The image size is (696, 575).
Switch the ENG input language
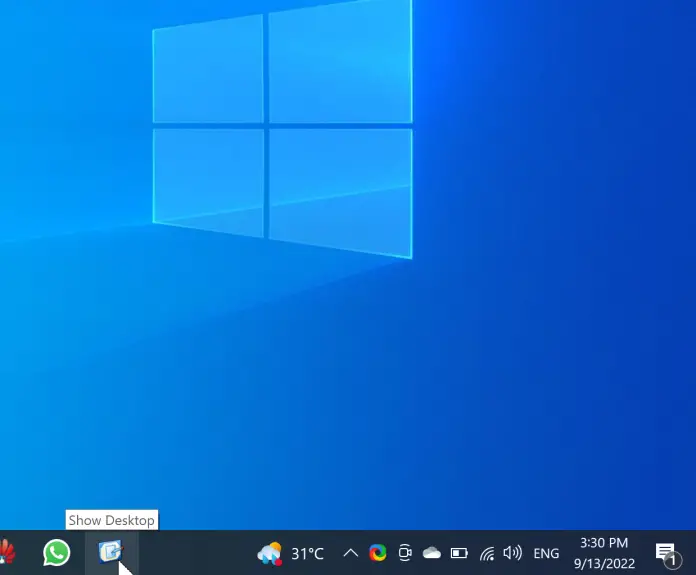coord(546,554)
